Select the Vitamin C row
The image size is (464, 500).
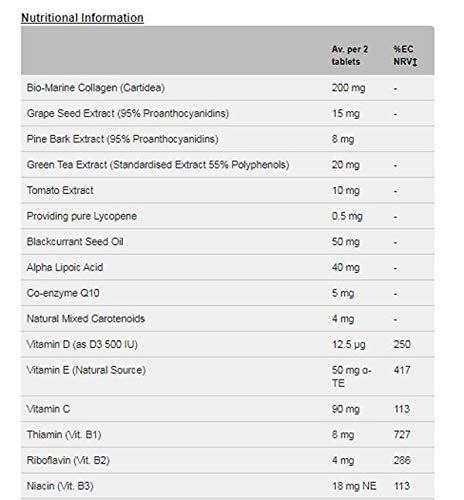[x=228, y=409]
